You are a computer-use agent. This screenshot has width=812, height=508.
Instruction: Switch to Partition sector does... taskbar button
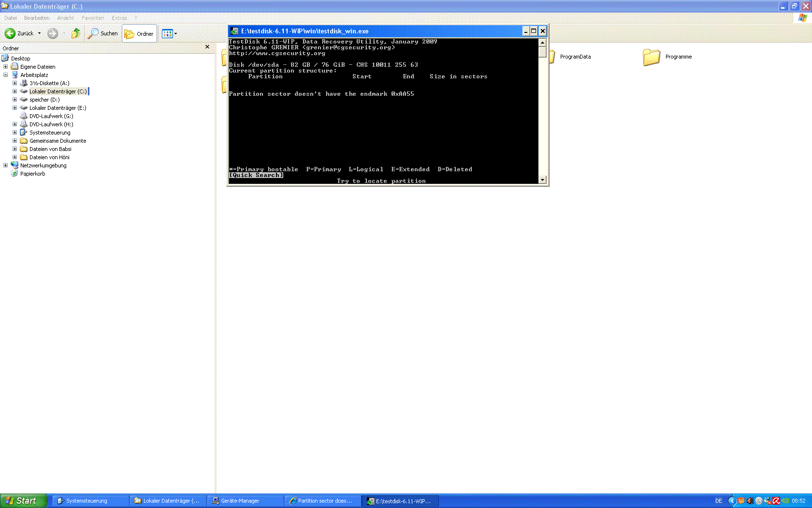(322, 501)
